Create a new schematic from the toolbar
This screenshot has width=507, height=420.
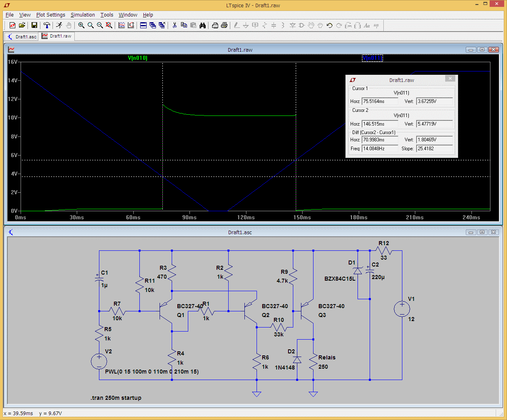tap(13, 25)
